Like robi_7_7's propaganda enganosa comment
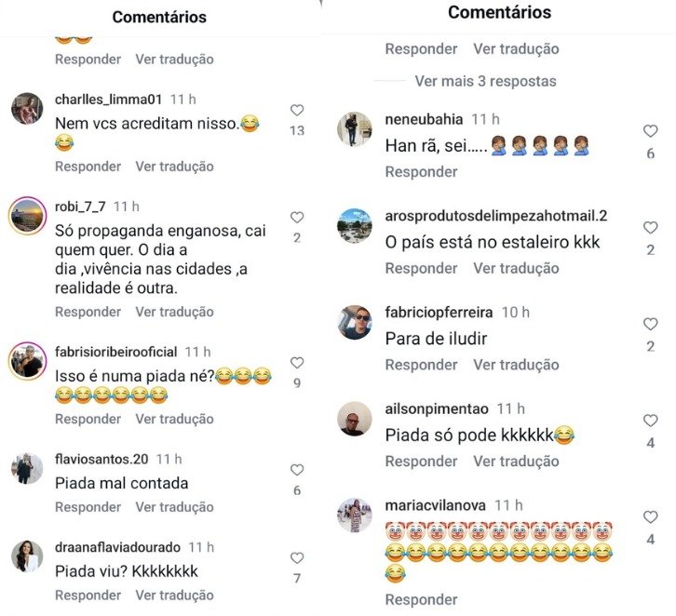This screenshot has width=676, height=616. [x=297, y=218]
